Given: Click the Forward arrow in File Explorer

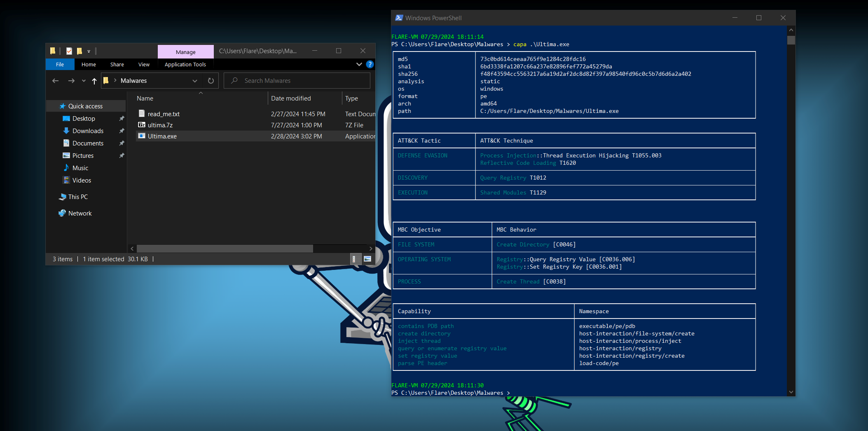Looking at the screenshot, I should pyautogui.click(x=71, y=81).
